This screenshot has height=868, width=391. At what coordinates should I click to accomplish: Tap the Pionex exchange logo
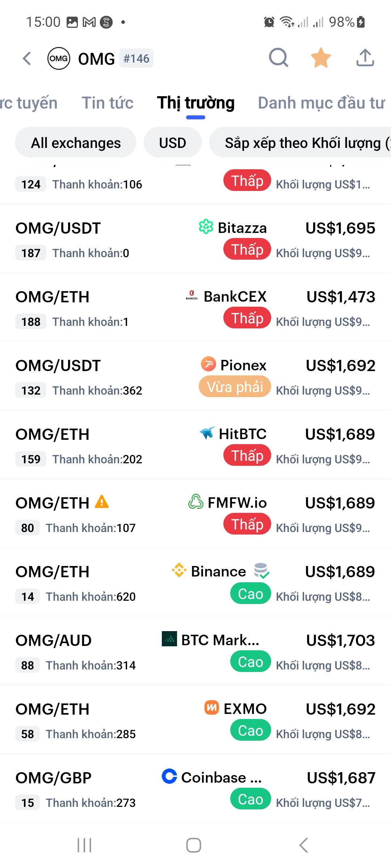[x=209, y=364]
